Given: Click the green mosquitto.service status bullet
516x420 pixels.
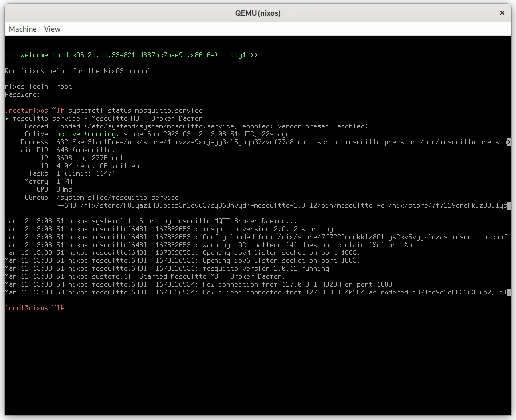Looking at the screenshot, I should tap(6, 118).
